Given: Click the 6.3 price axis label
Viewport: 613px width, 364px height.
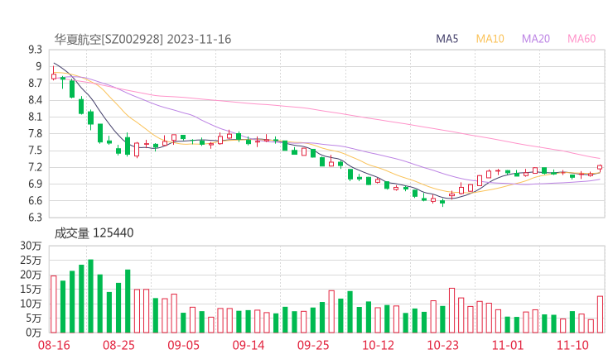Looking at the screenshot, I should click(x=35, y=217).
